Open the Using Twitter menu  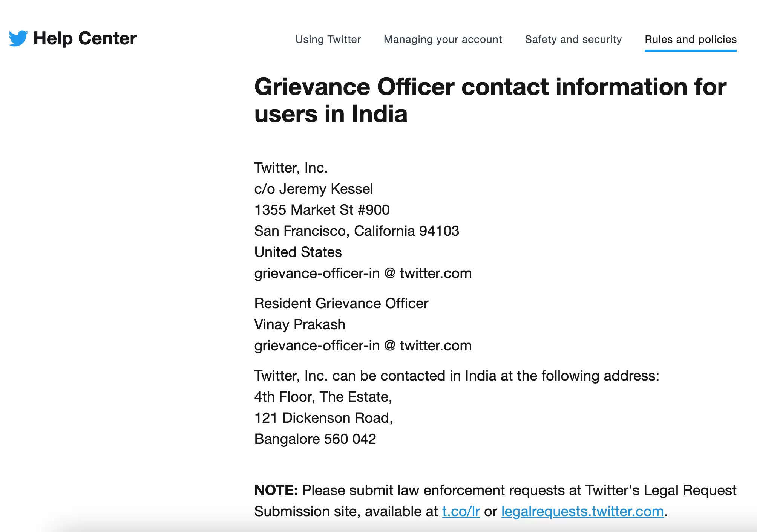pos(328,39)
